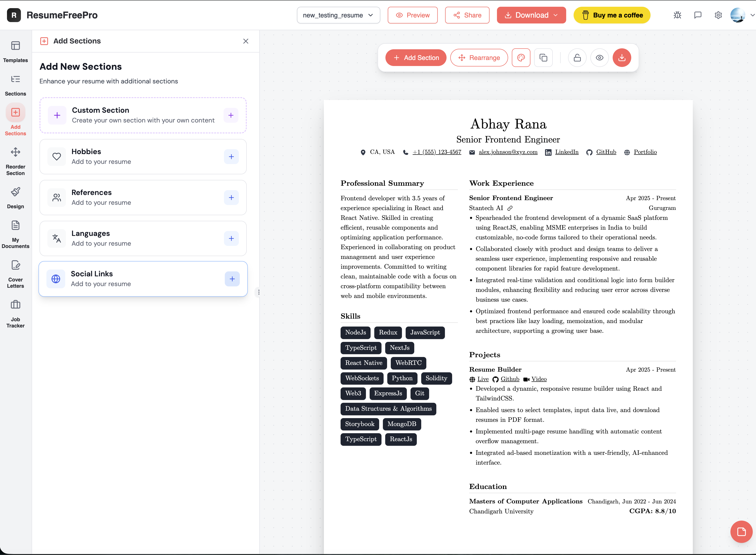
Task: Select the Sections panel icon
Action: coord(15,84)
